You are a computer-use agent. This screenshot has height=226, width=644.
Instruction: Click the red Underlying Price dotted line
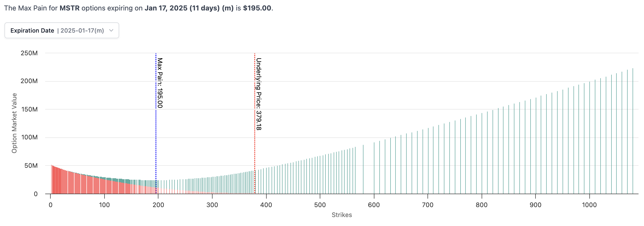(254, 150)
